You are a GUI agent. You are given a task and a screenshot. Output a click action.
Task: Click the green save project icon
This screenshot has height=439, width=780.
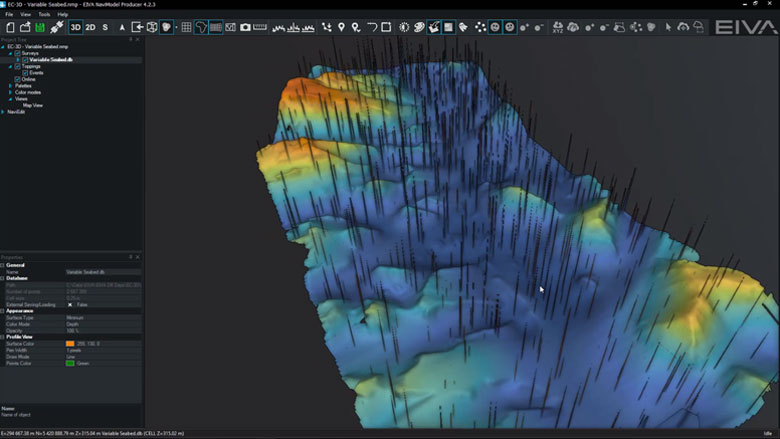[40, 27]
